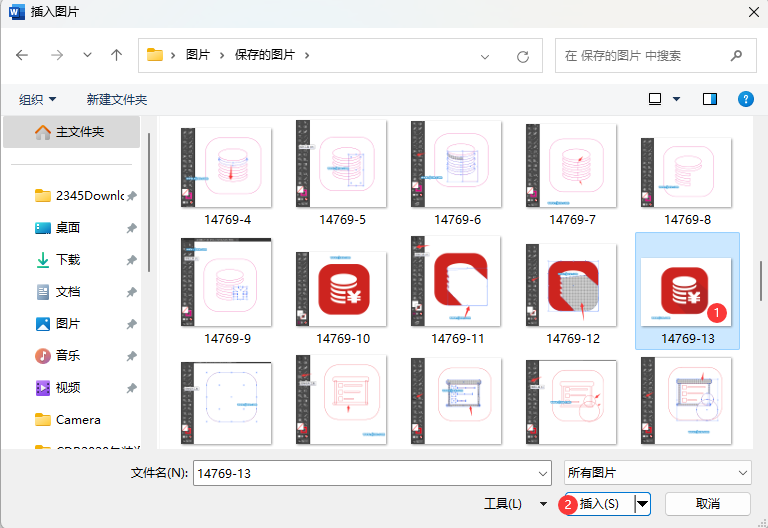Select the 14769-10 coin icon thumbnail
The width and height of the screenshot is (768, 528).
[x=341, y=289]
